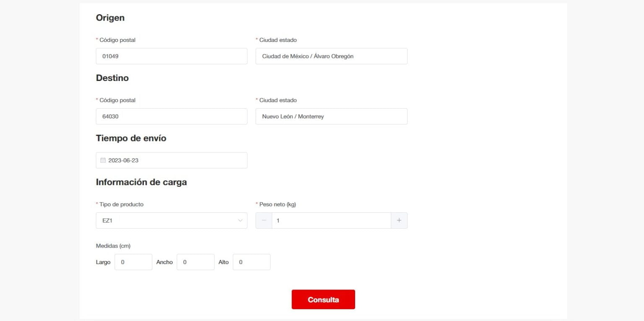This screenshot has width=644, height=321.
Task: Focus the Alto measurement input
Action: pyautogui.click(x=251, y=262)
